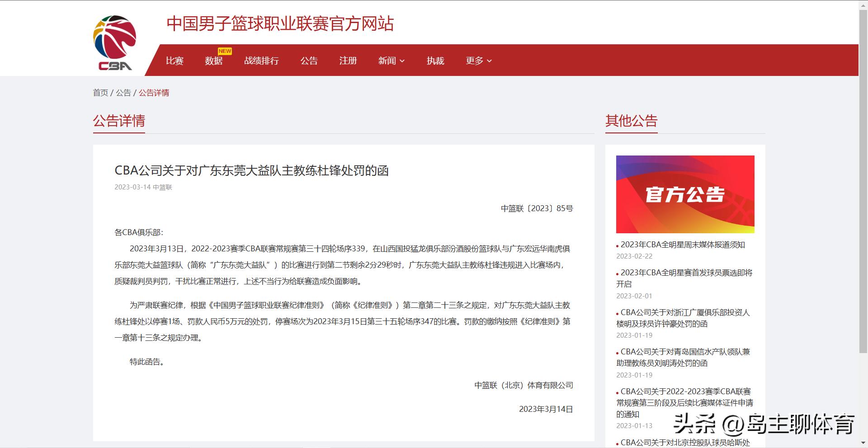Open the 注册 page
The width and height of the screenshot is (868, 448).
point(348,60)
